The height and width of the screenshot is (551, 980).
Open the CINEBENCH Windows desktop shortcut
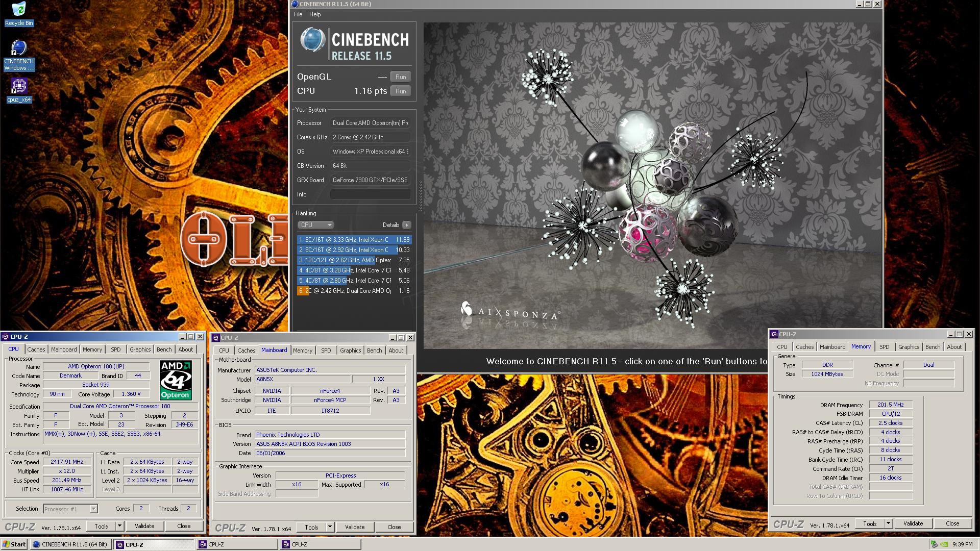point(19,56)
